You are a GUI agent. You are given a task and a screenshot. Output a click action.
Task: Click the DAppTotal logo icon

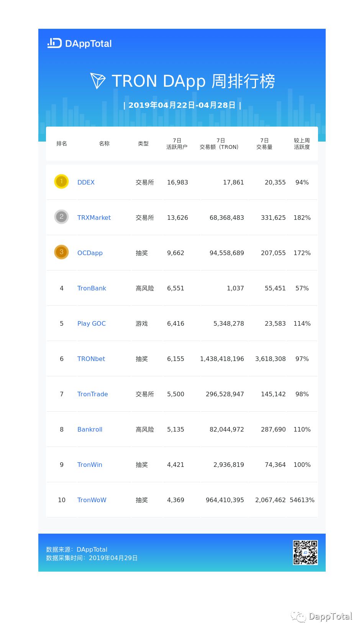(x=54, y=43)
